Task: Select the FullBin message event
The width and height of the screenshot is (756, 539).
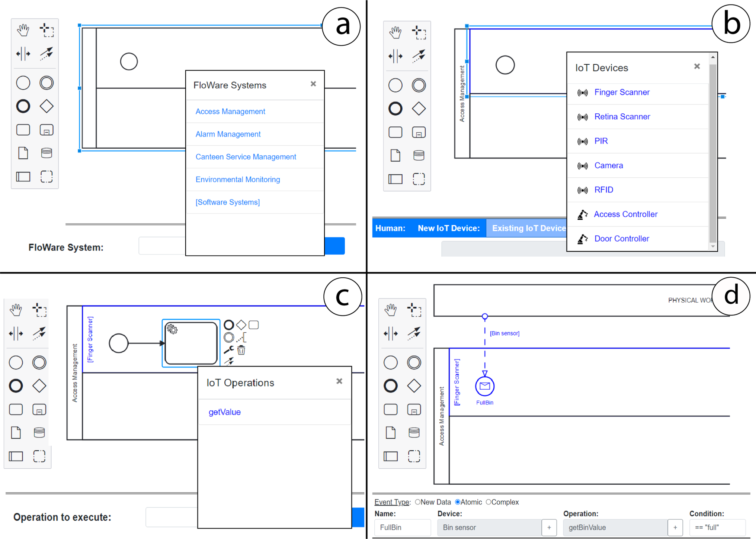Action: (x=484, y=386)
